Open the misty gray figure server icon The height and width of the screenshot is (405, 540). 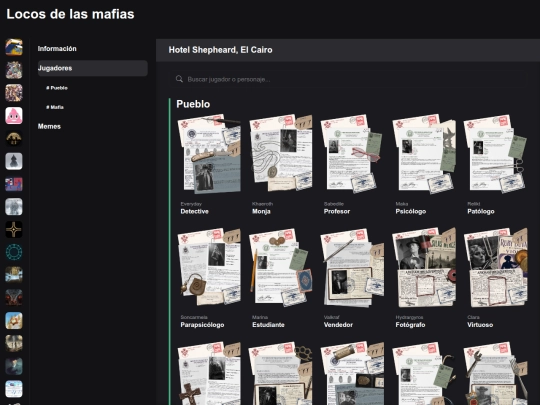(x=14, y=207)
